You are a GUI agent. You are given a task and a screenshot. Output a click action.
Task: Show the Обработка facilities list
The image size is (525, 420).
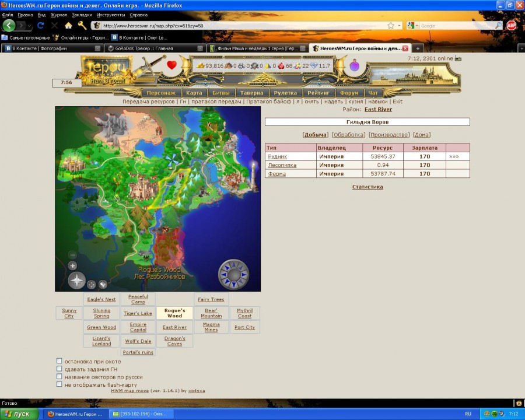(348, 135)
